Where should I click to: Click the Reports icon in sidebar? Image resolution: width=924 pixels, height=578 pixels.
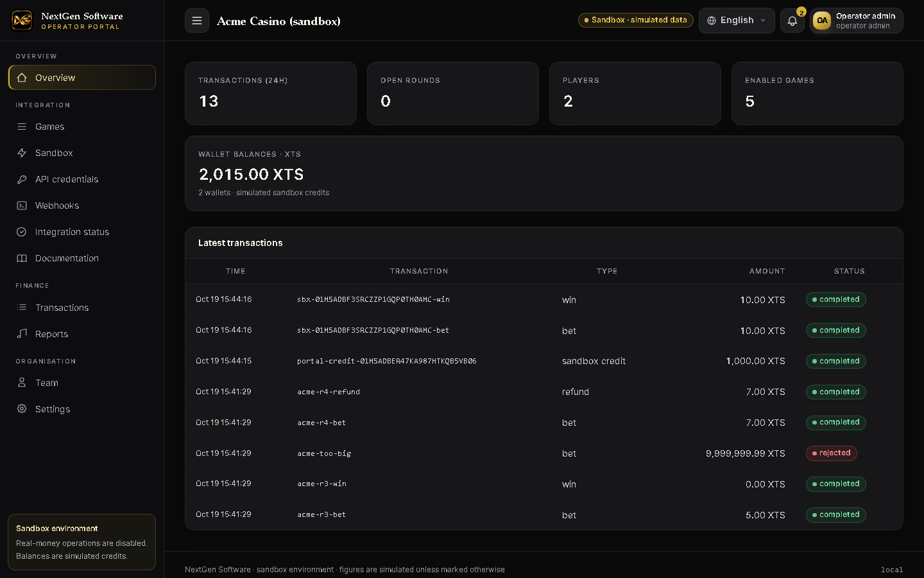[x=22, y=334]
